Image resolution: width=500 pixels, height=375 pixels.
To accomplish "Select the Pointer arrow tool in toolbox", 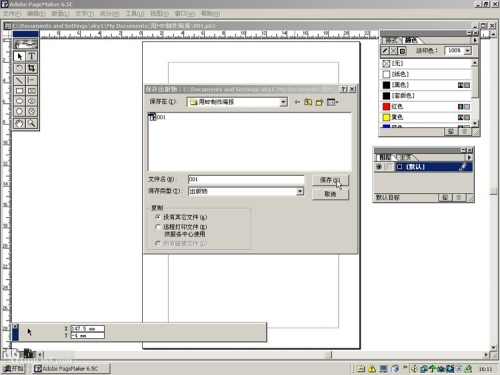I will pyautogui.click(x=19, y=56).
